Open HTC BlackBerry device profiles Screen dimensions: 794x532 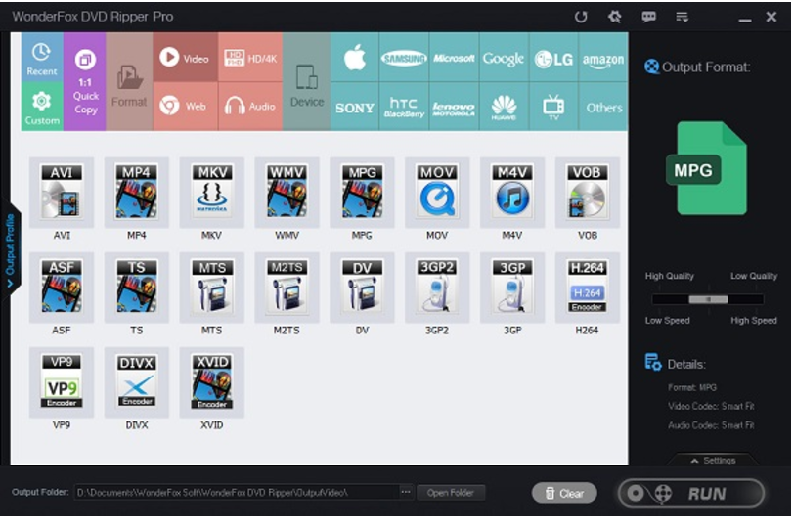point(404,107)
